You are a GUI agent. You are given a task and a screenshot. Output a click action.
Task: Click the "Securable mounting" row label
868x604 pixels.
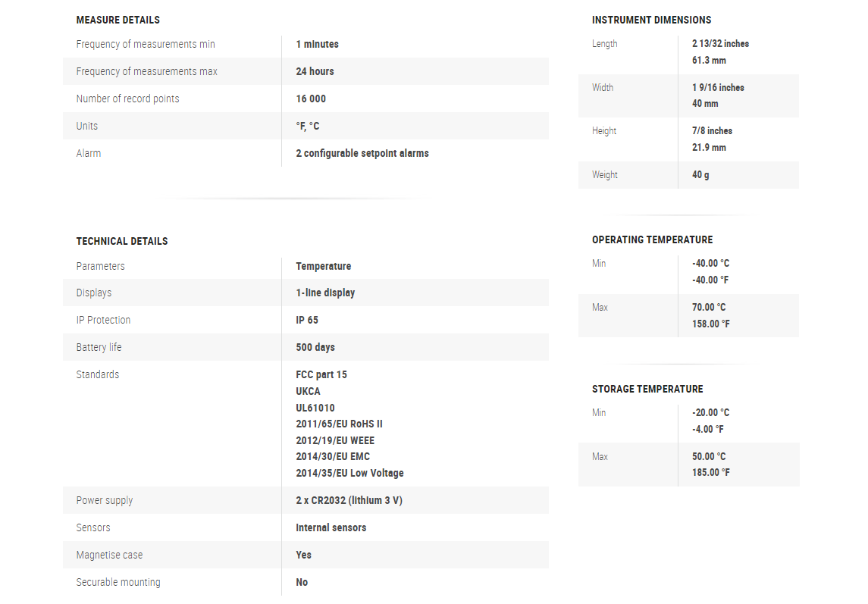pyautogui.click(x=118, y=582)
